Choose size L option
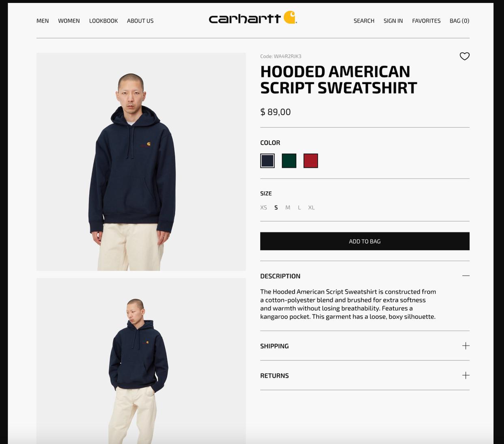The width and height of the screenshot is (504, 444). (x=299, y=208)
